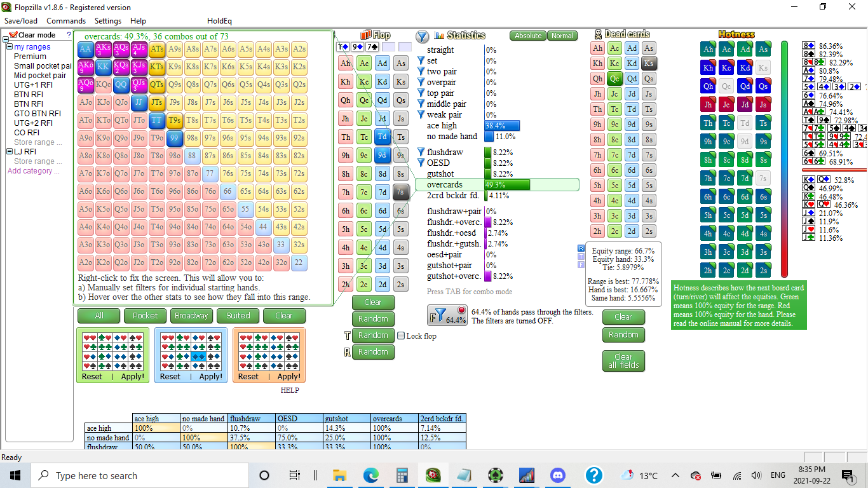Click the small T icon beside equity box

[581, 256]
